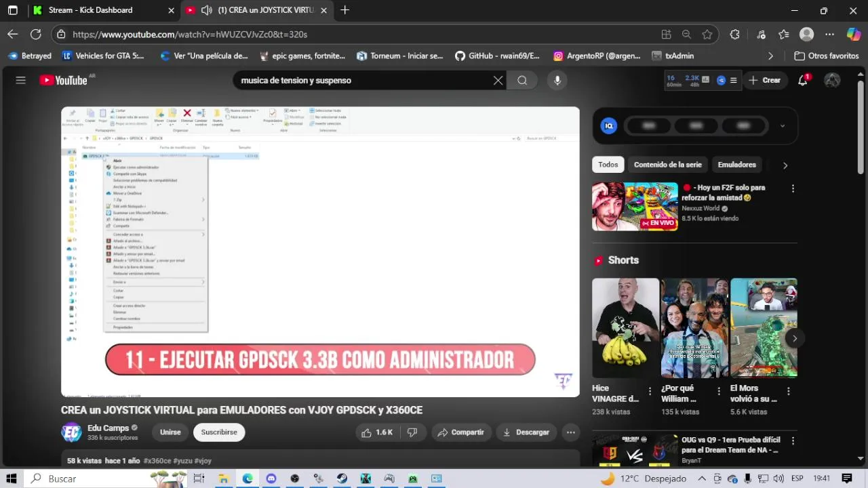
Task: Open a new browser tab
Action: coord(344,10)
